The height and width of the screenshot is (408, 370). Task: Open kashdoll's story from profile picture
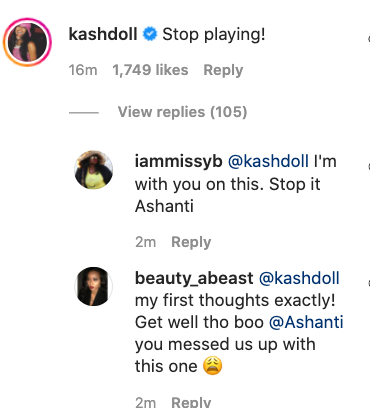27,42
